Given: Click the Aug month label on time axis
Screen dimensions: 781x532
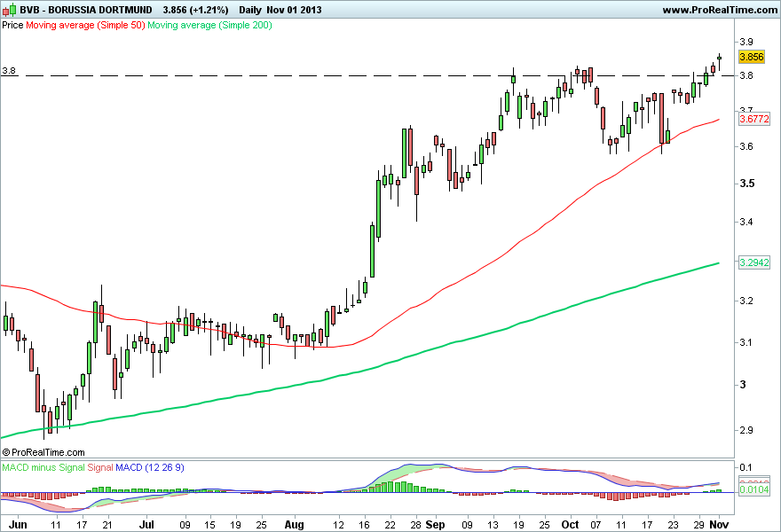Looking at the screenshot, I should point(294,525).
